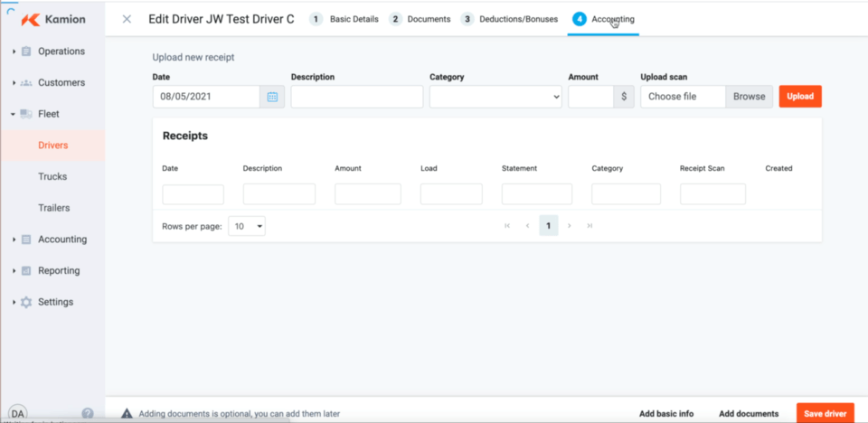Switch to Basic Details step
This screenshot has width=868, height=423.
tap(344, 19)
